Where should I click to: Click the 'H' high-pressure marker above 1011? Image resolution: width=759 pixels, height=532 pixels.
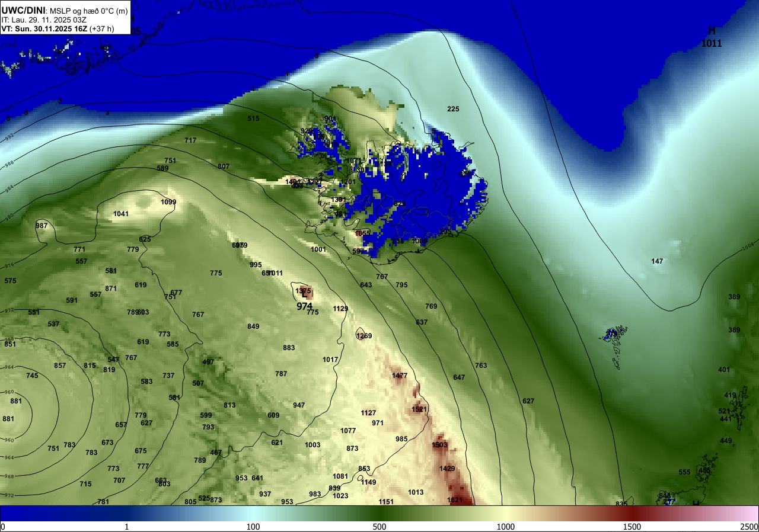pyautogui.click(x=712, y=31)
